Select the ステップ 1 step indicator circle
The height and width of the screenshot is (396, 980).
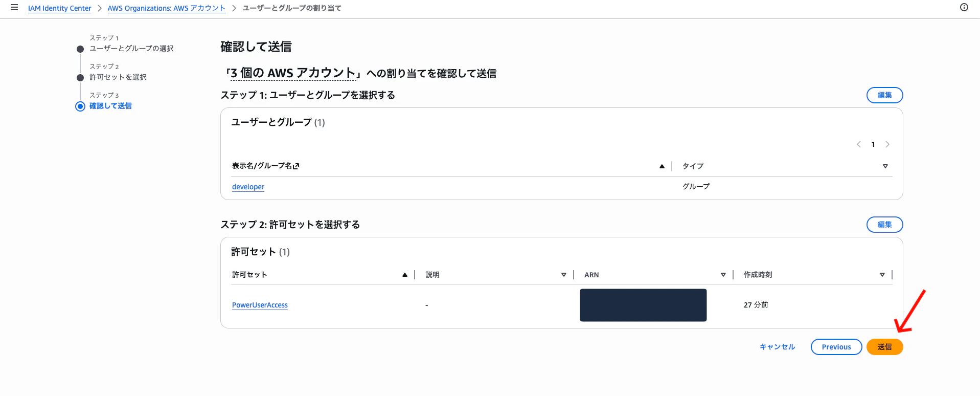click(x=80, y=49)
